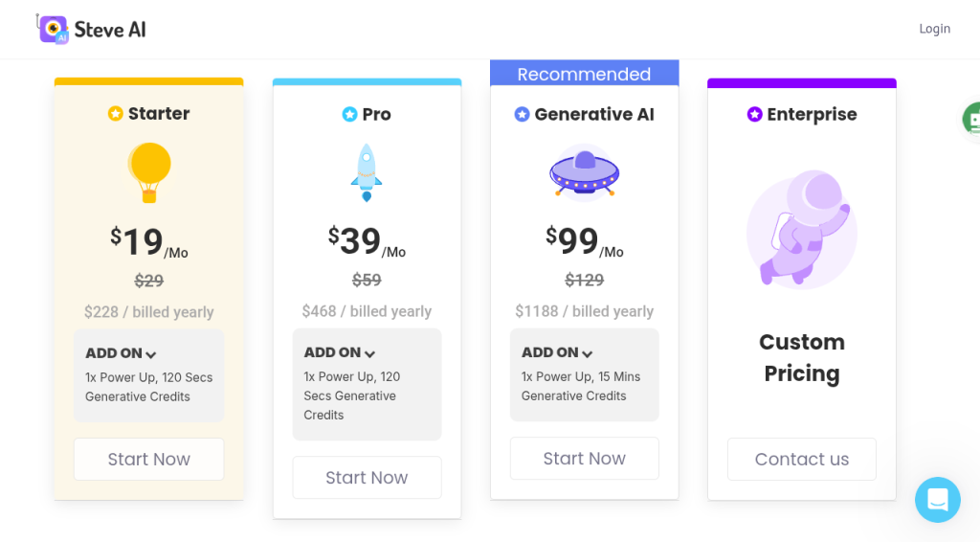The height and width of the screenshot is (542, 980).
Task: Click the Generative AI UFO icon
Action: [x=585, y=172]
